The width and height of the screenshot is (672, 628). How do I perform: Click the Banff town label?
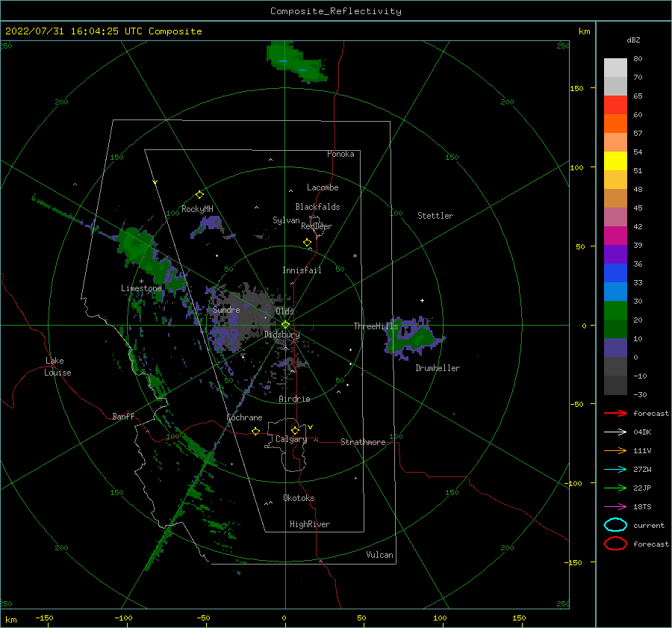(x=123, y=416)
